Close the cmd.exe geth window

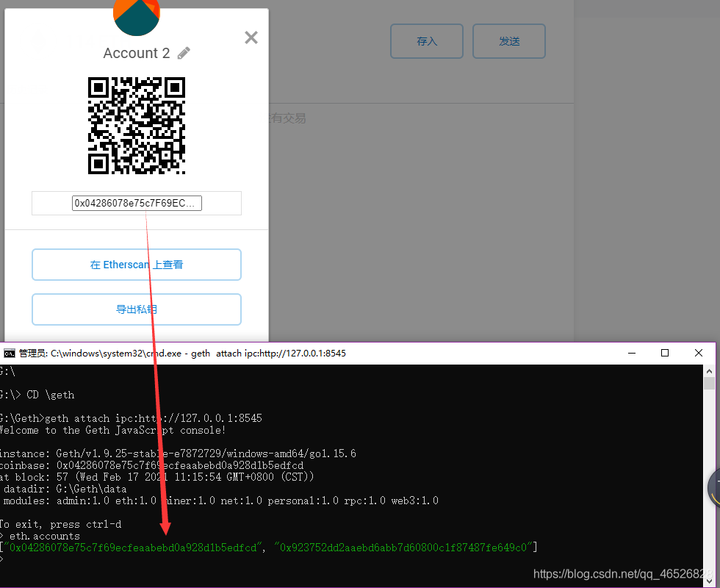(699, 353)
